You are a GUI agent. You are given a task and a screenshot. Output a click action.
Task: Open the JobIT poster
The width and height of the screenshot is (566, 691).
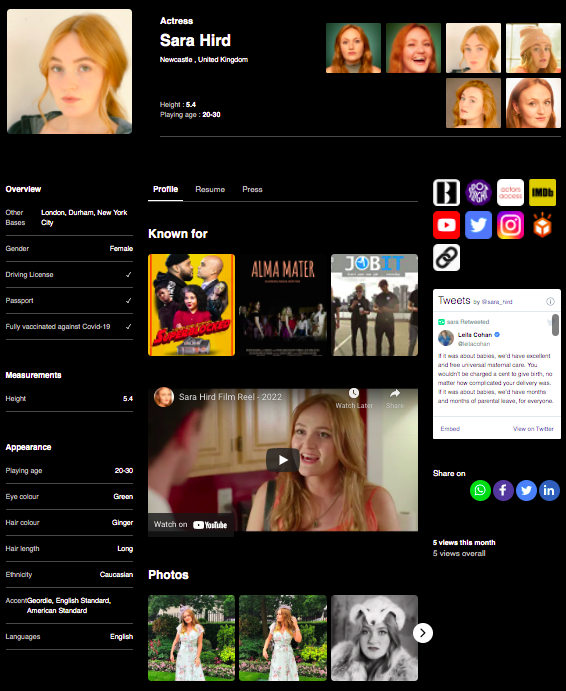point(374,305)
